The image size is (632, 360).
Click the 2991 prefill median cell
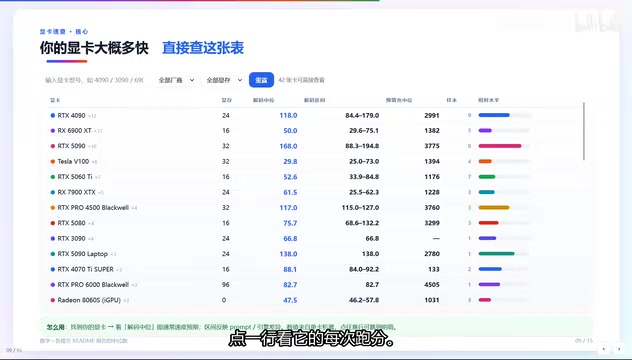point(432,115)
